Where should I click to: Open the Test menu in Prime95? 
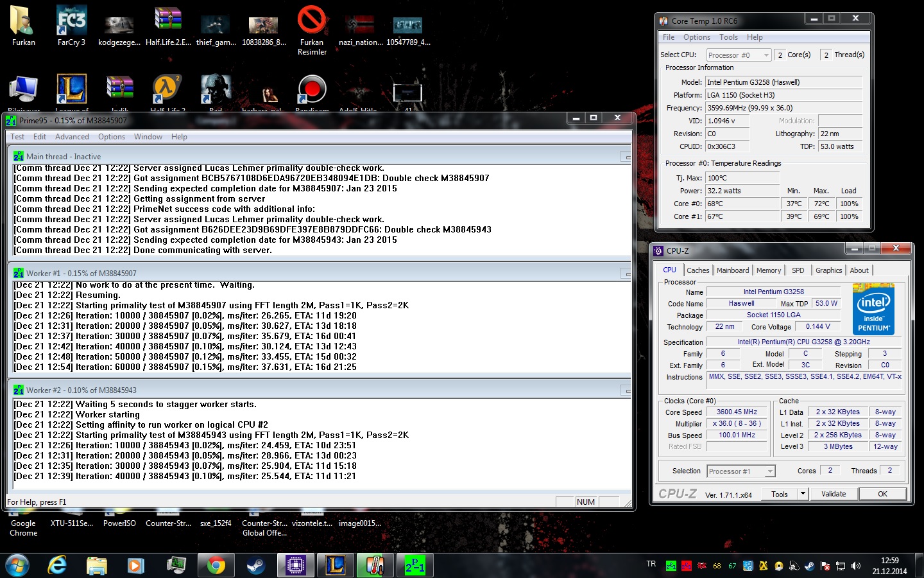click(x=17, y=137)
